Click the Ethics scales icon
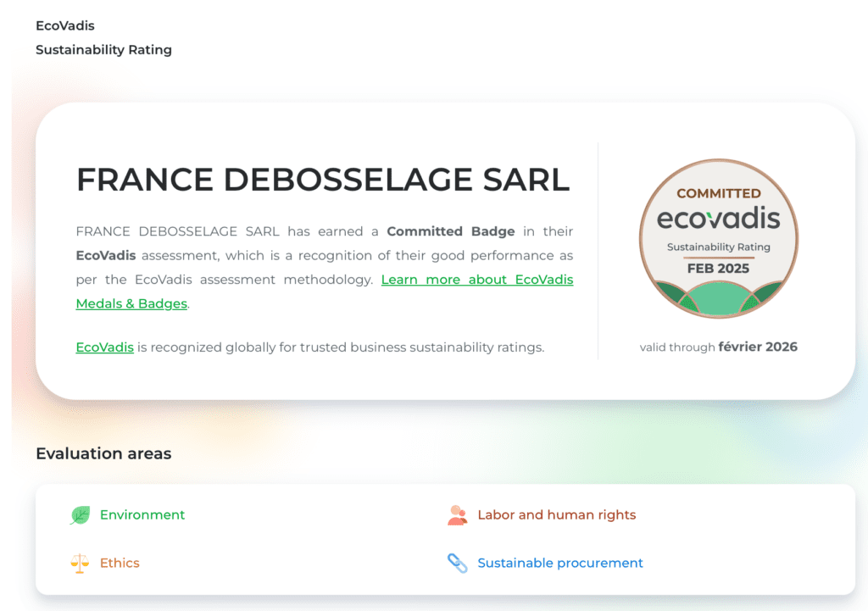Viewport: 868px width, 611px height. click(80, 564)
